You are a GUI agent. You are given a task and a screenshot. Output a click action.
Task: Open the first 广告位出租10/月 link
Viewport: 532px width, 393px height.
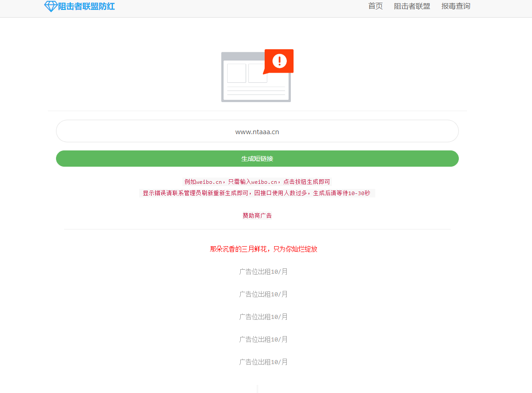click(x=263, y=271)
